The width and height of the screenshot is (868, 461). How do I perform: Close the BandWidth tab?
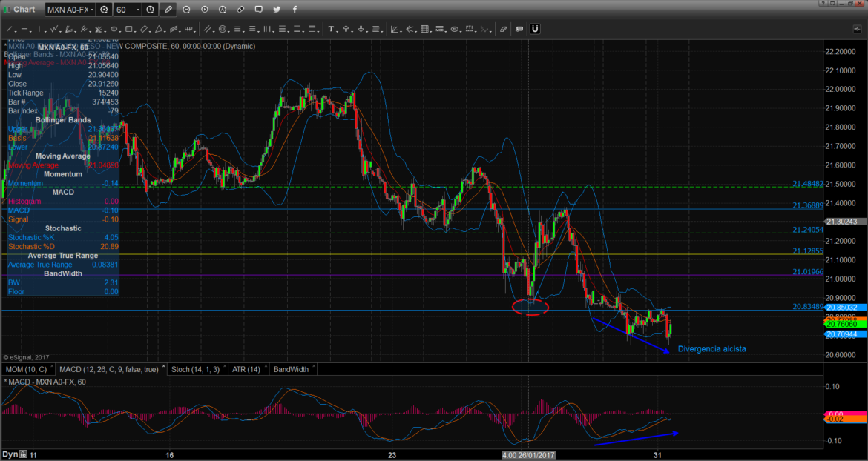(314, 366)
